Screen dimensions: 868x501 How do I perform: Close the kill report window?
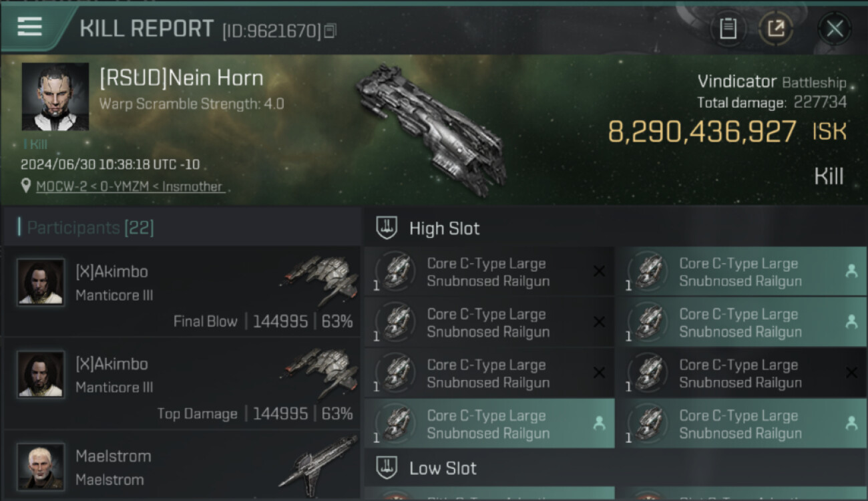[835, 29]
